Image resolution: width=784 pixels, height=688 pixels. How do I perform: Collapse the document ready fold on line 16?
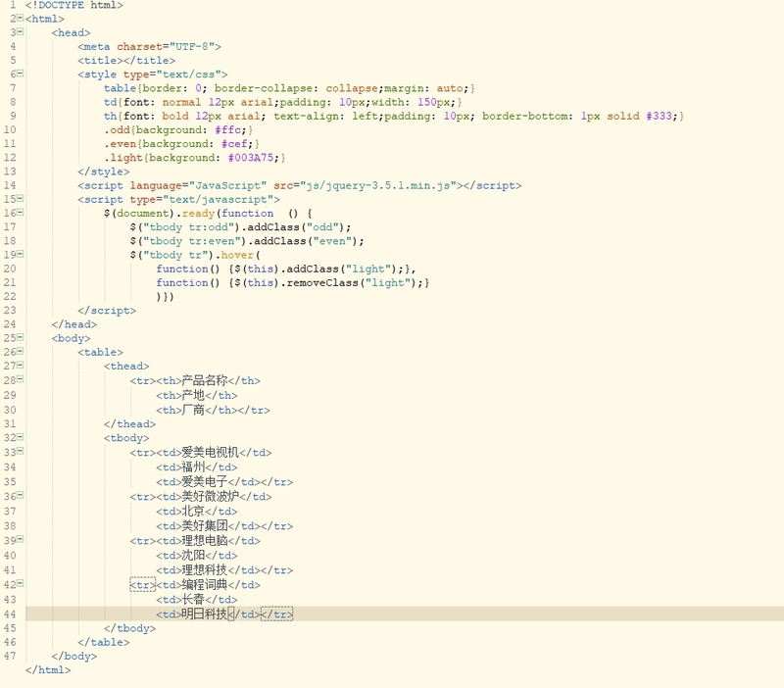[20, 212]
